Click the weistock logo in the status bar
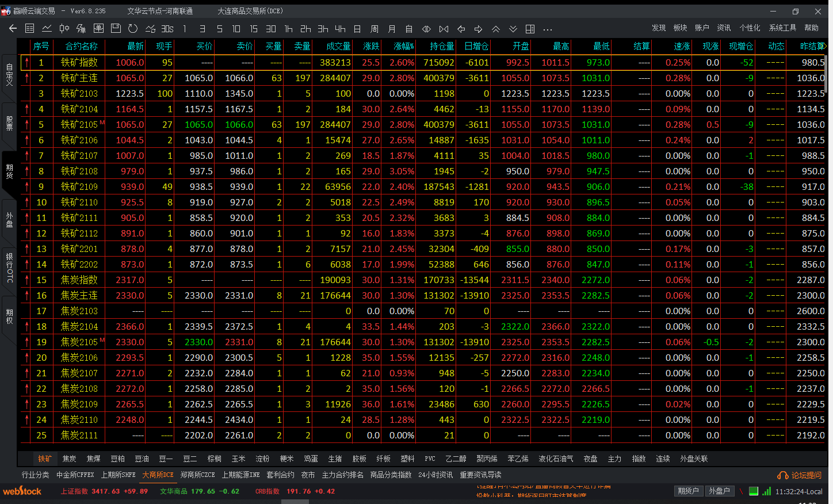The width and height of the screenshot is (833, 504). pyautogui.click(x=22, y=491)
